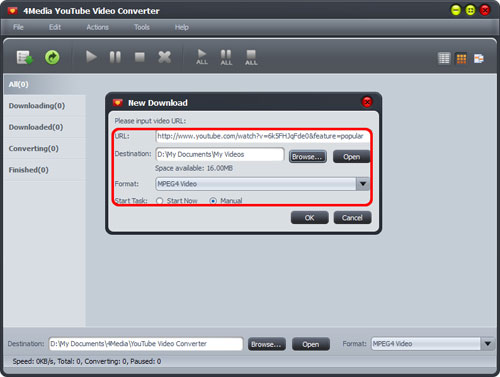Click the Pause ALL icon
Image resolution: width=500 pixels, height=377 pixels.
coord(226,57)
